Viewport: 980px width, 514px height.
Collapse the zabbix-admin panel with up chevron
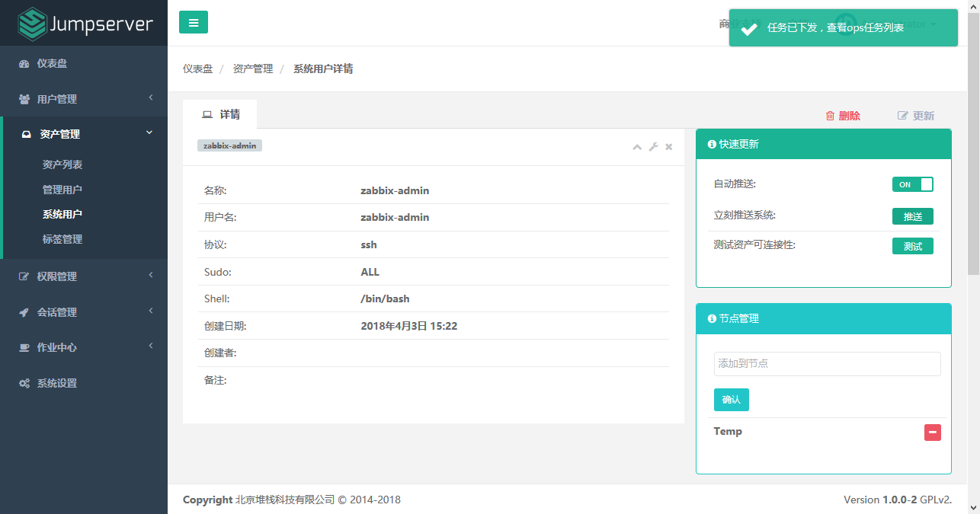[637, 147]
